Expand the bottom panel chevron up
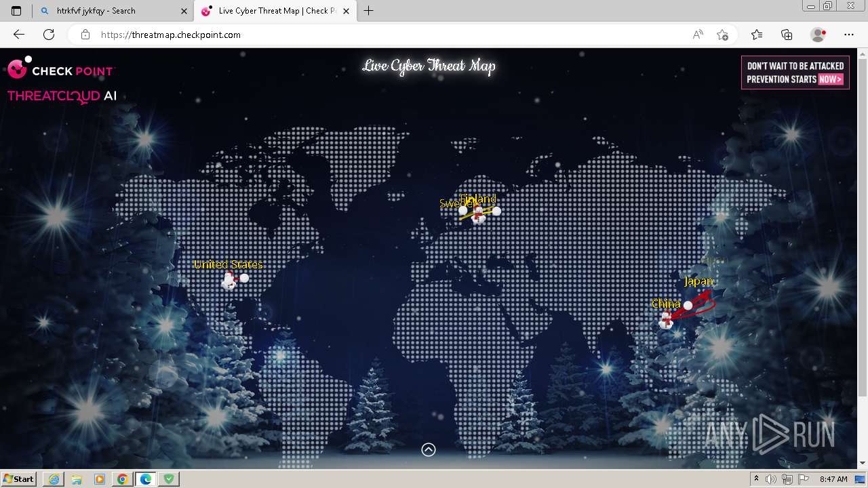Image resolution: width=868 pixels, height=488 pixels. click(x=429, y=449)
